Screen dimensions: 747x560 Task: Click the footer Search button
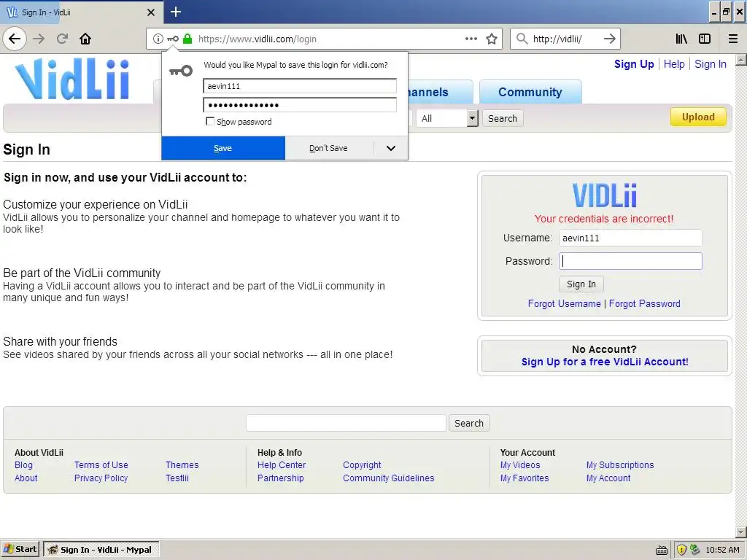469,423
